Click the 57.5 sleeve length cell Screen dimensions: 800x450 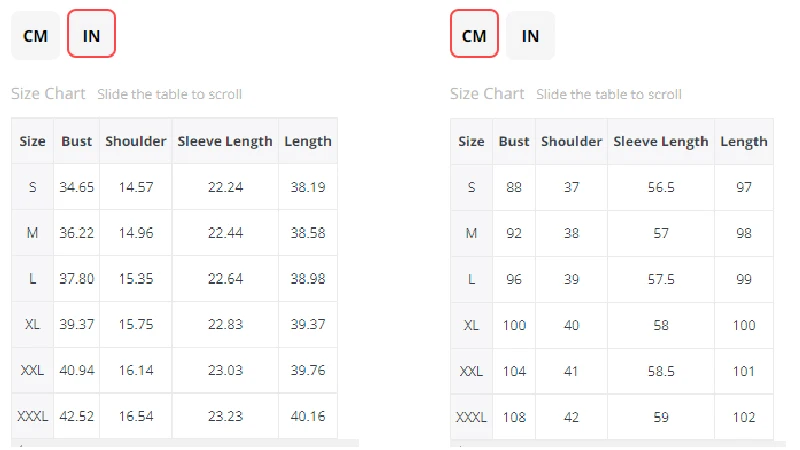[x=661, y=279]
